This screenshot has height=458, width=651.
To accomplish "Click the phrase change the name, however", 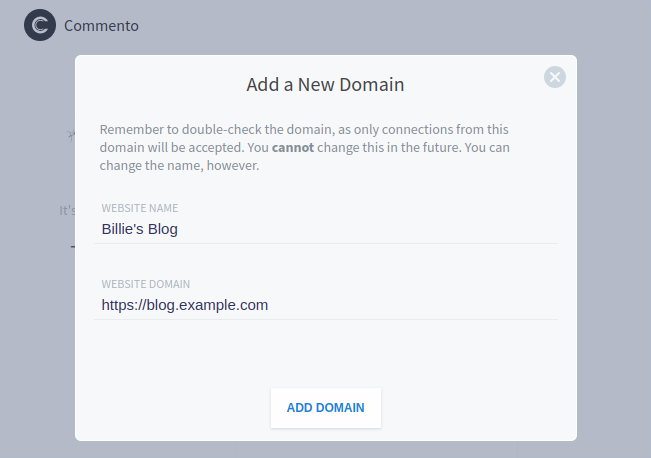I will pos(179,166).
